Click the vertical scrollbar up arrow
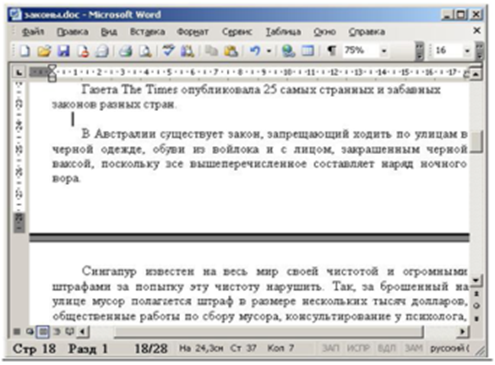This screenshot has width=495, height=365. (x=476, y=74)
